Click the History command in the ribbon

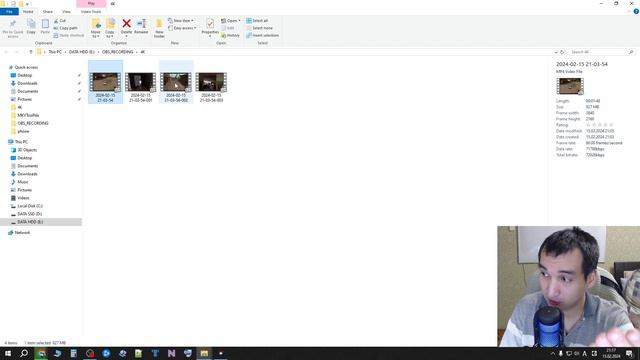coord(231,36)
